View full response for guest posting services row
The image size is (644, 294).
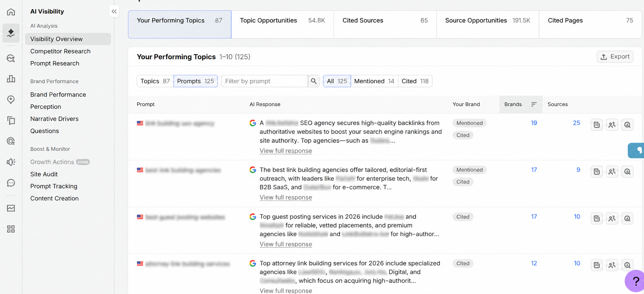click(286, 244)
